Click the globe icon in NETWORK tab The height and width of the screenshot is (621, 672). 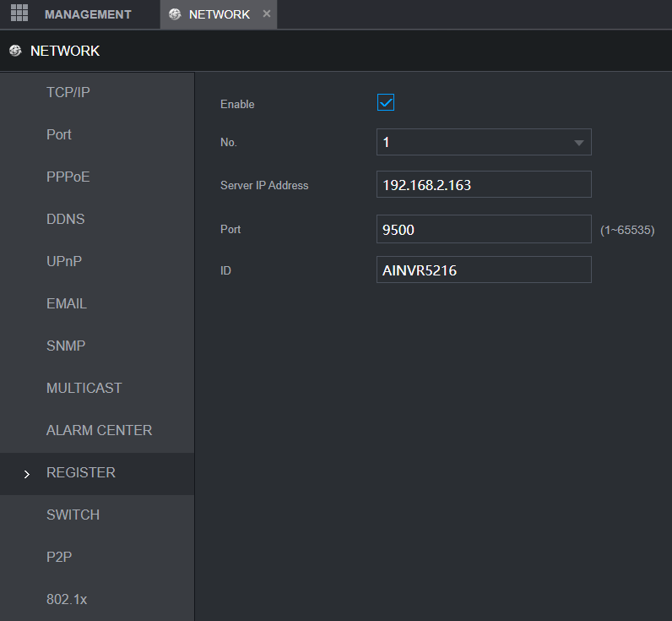click(175, 14)
